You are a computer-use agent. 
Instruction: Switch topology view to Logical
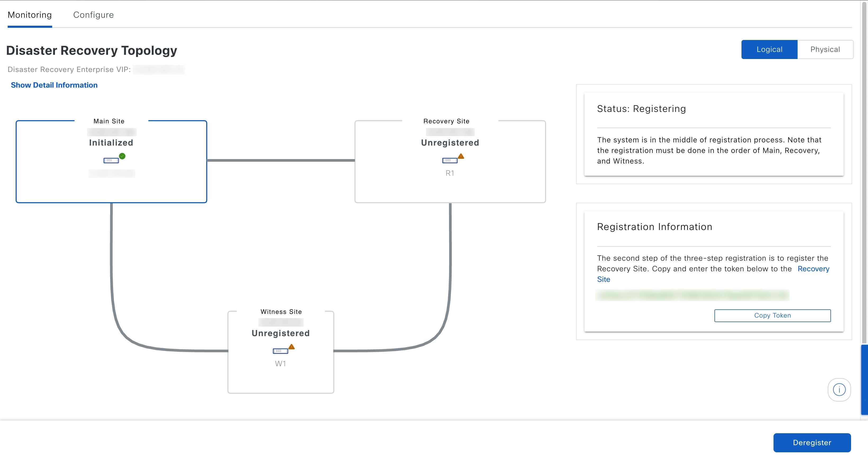click(x=769, y=49)
